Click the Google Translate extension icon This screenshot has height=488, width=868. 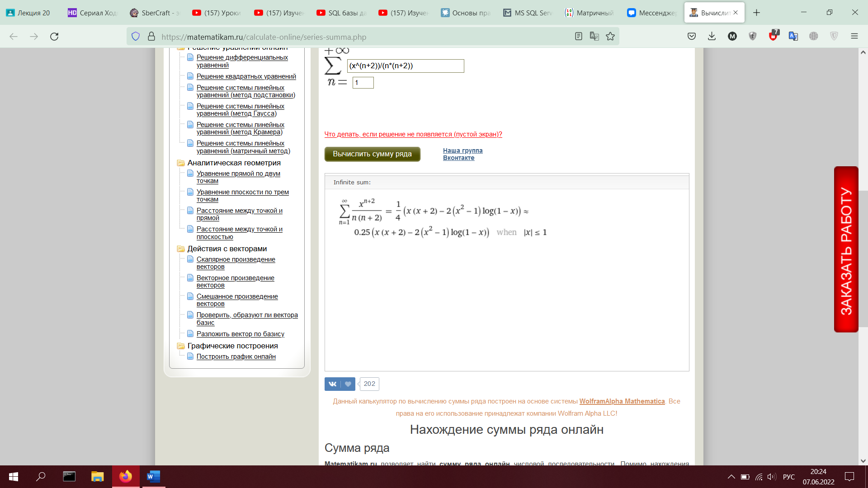click(793, 37)
